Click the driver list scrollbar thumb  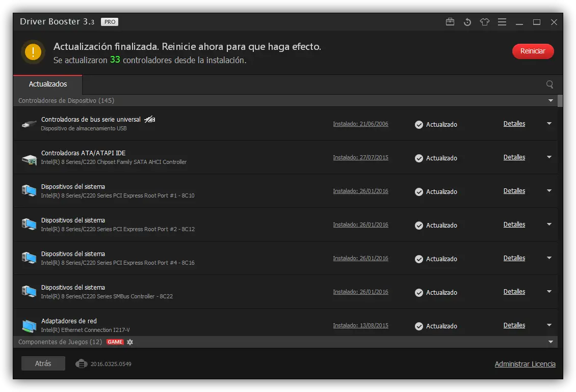pyautogui.click(x=560, y=101)
